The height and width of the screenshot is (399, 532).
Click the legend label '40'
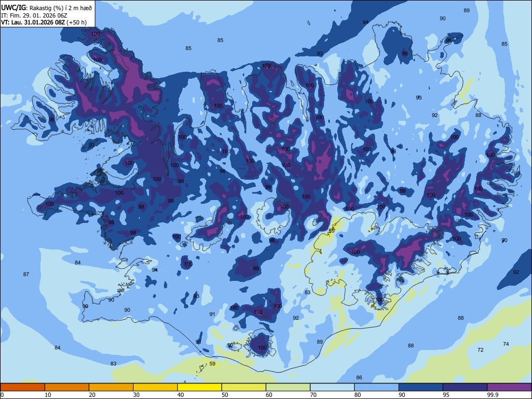click(180, 395)
